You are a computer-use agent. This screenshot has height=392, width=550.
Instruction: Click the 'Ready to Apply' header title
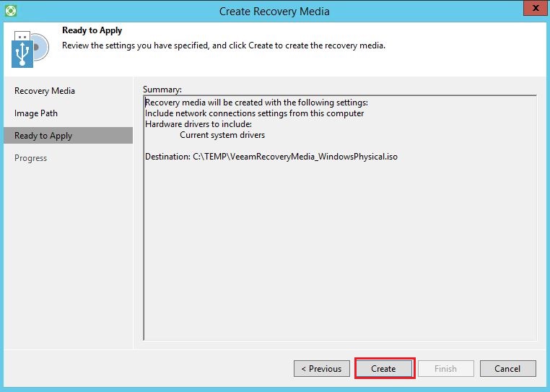(92, 30)
